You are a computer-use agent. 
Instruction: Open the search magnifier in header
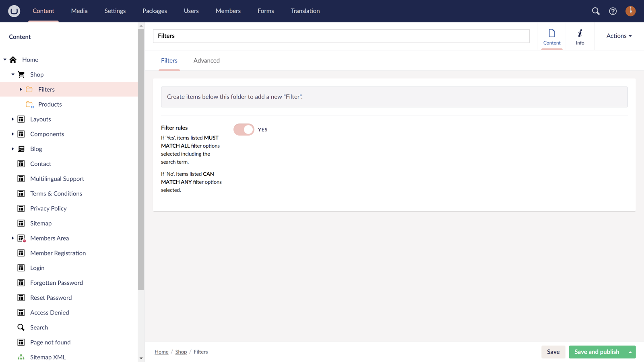[x=596, y=11]
